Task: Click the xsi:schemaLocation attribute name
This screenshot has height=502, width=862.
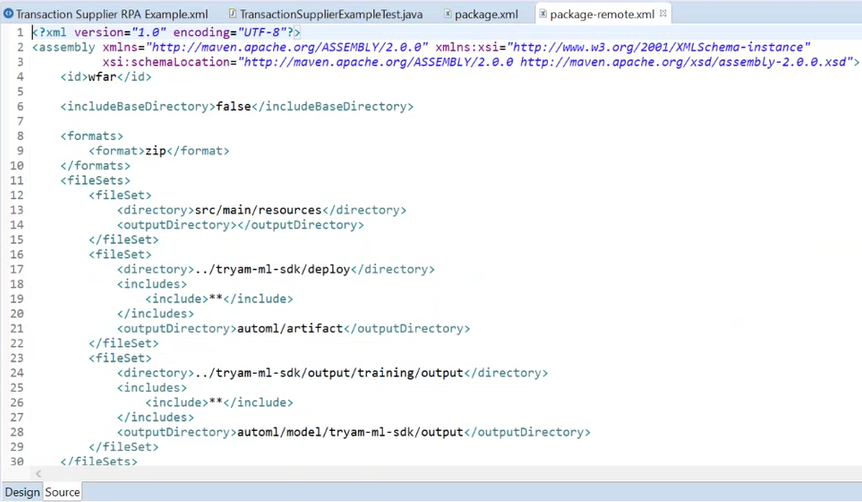Action: click(x=166, y=62)
